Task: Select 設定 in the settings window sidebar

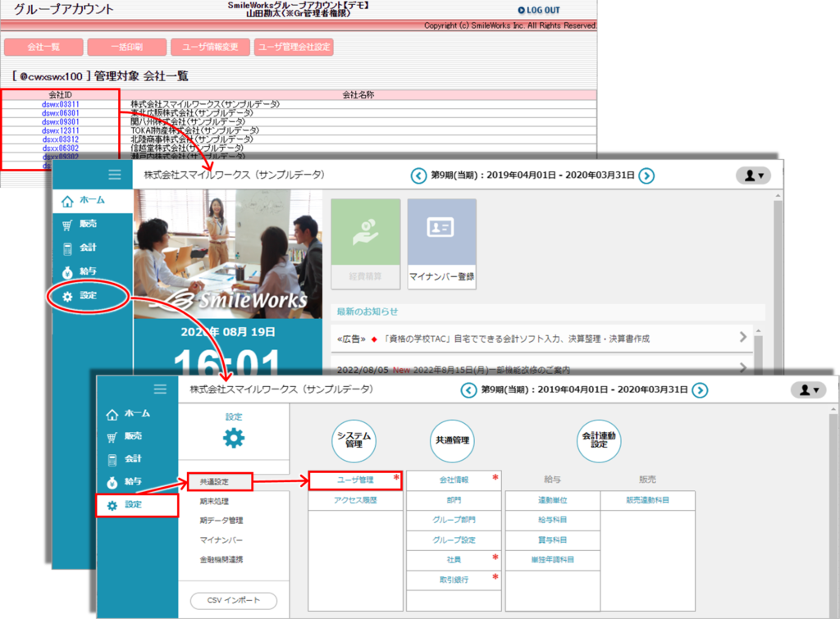Action: pos(137,505)
